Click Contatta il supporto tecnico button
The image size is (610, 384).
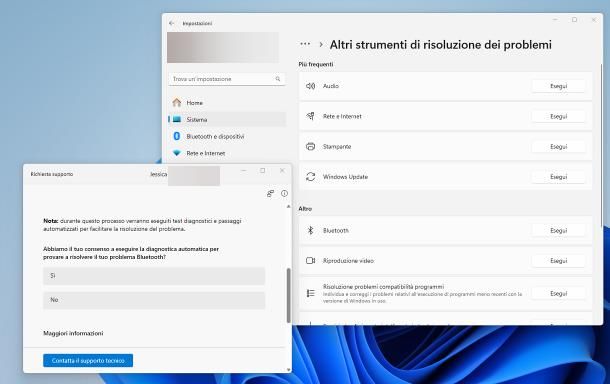[88, 361]
